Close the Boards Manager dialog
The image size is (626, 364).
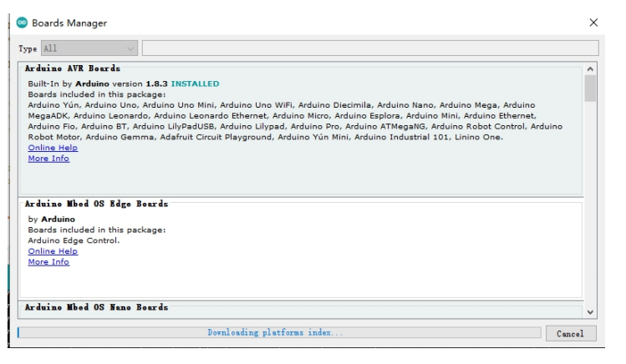594,22
